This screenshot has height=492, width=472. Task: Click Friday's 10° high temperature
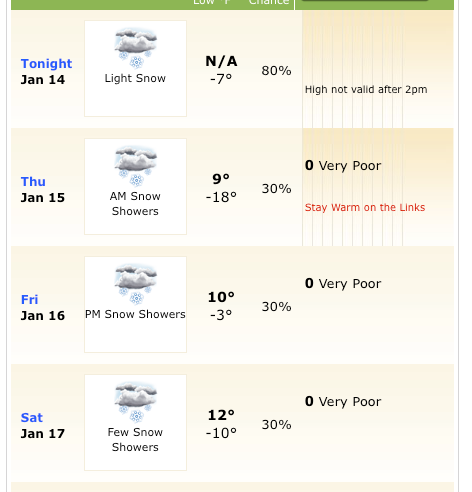[x=221, y=297]
